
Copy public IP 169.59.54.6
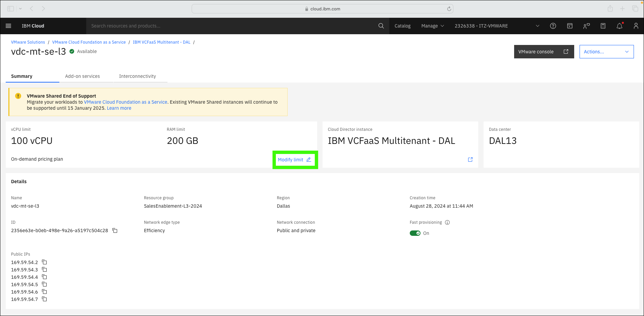click(44, 292)
